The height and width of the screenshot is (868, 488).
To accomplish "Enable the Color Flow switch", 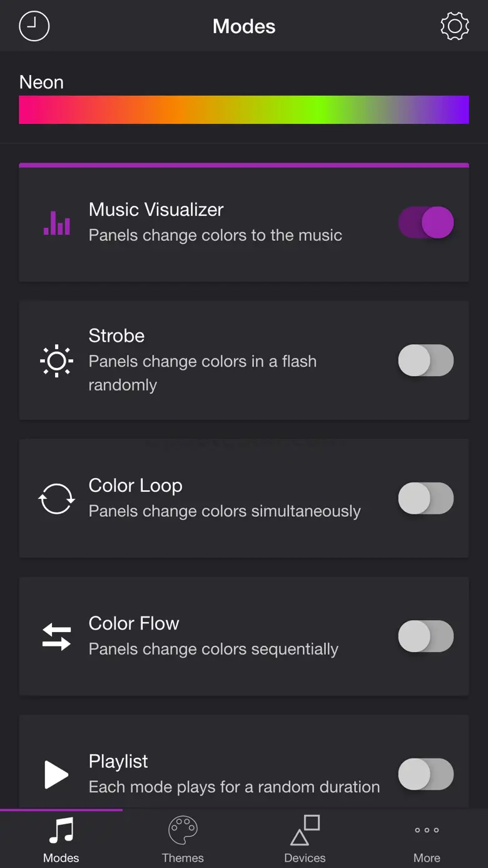I will (426, 636).
